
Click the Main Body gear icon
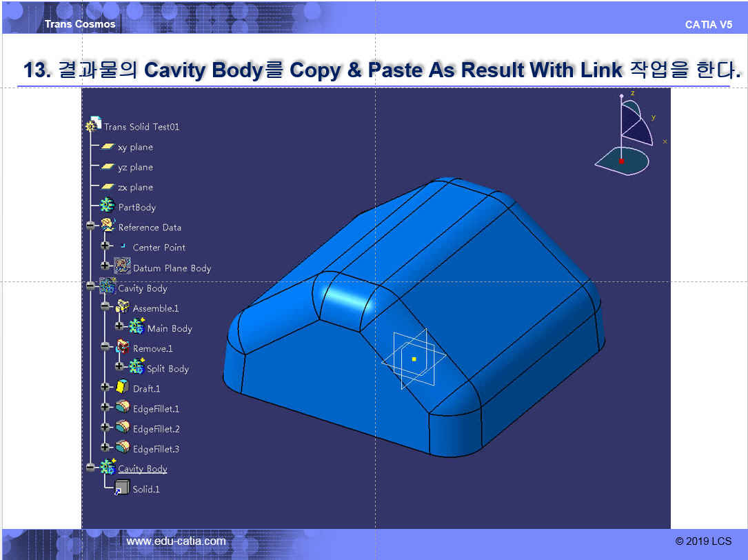coord(137,326)
